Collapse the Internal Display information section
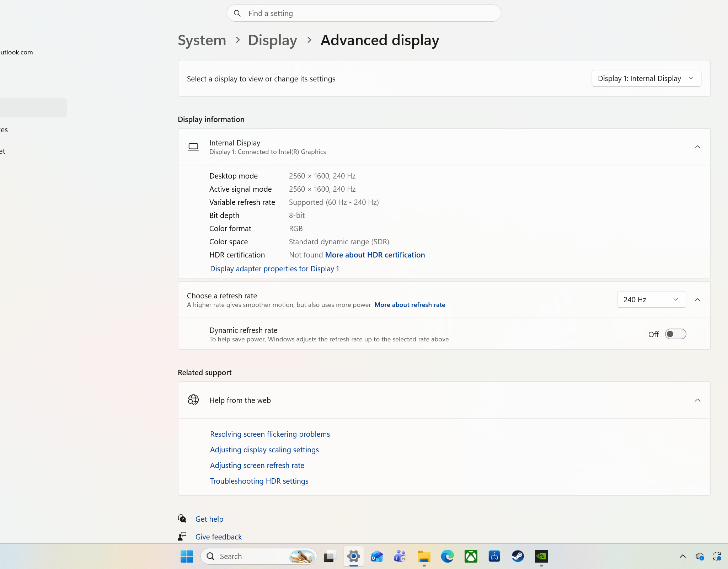The image size is (728, 569). click(x=697, y=147)
